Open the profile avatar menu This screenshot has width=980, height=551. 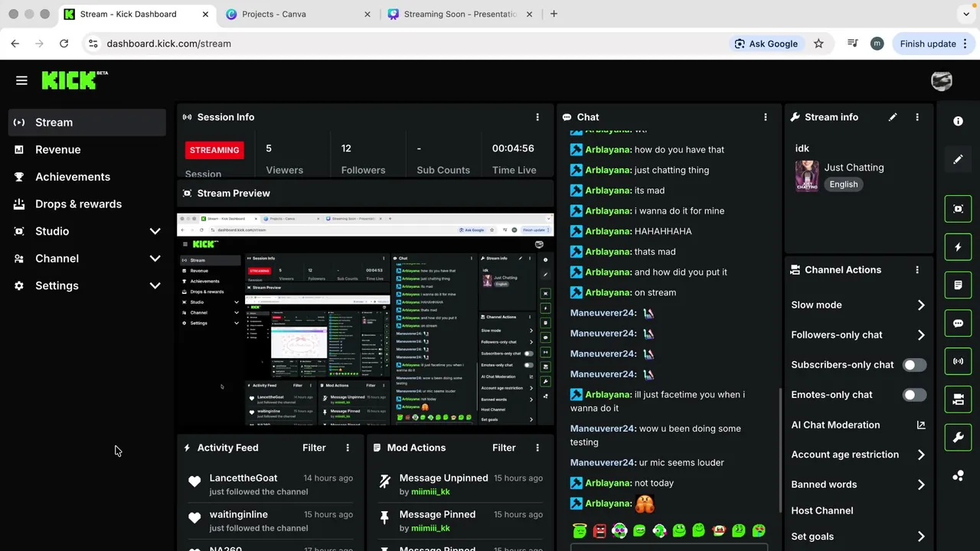point(942,80)
